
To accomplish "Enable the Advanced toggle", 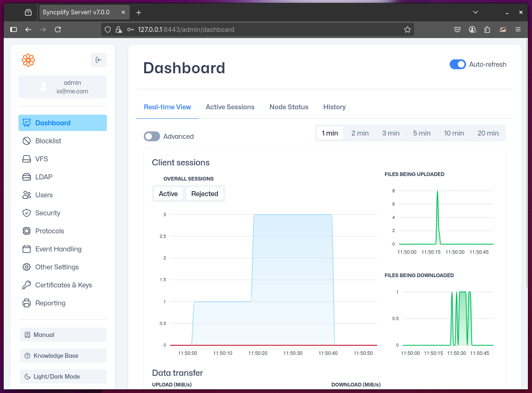I will pyautogui.click(x=152, y=136).
